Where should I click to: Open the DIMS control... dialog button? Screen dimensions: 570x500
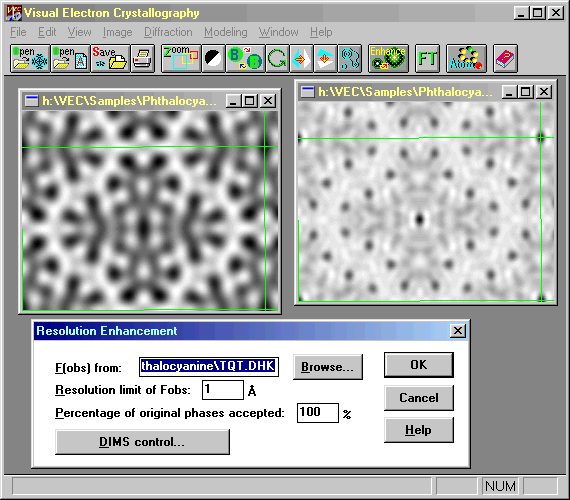[x=142, y=442]
